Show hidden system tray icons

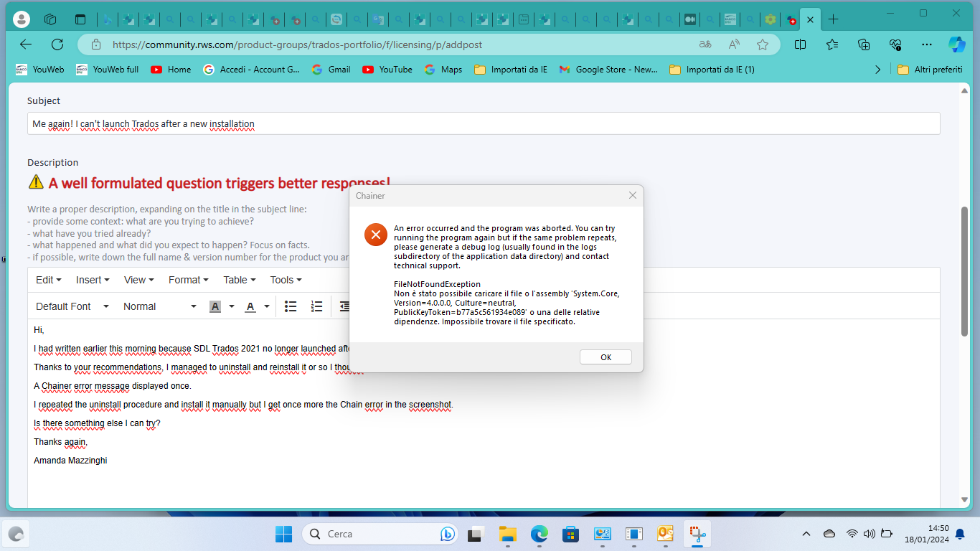806,534
